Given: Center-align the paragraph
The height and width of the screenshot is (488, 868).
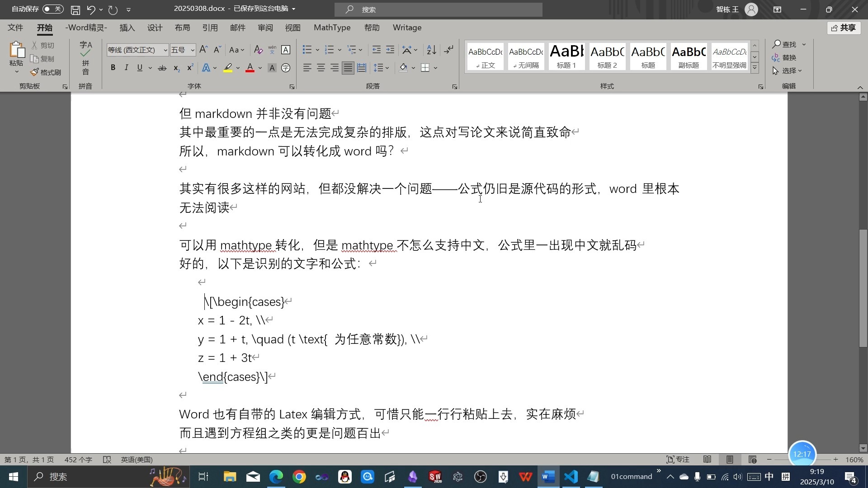Looking at the screenshot, I should point(321,68).
